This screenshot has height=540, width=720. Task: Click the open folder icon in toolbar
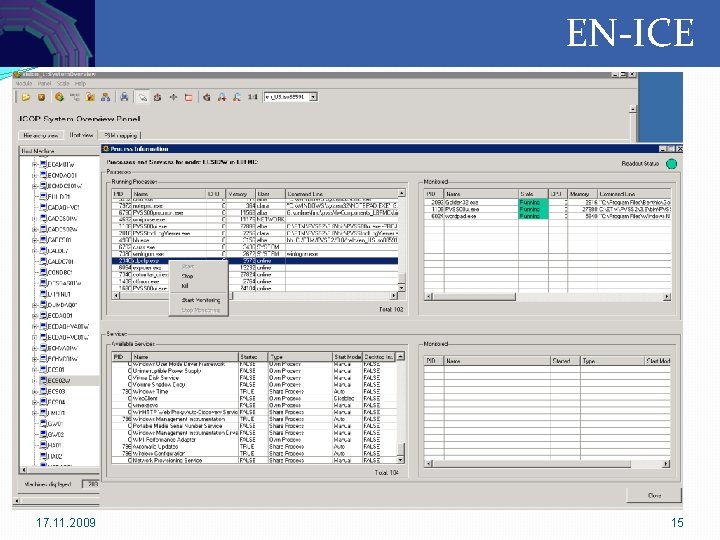(x=26, y=97)
